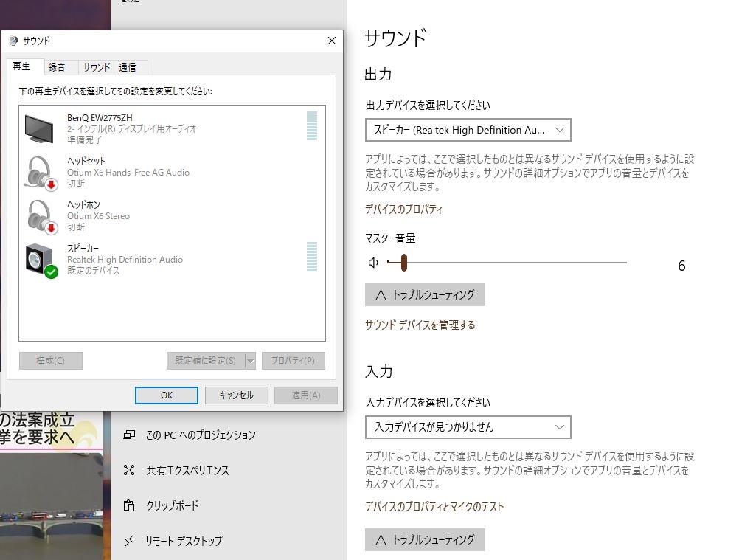Click the キャンセル button

(236, 395)
